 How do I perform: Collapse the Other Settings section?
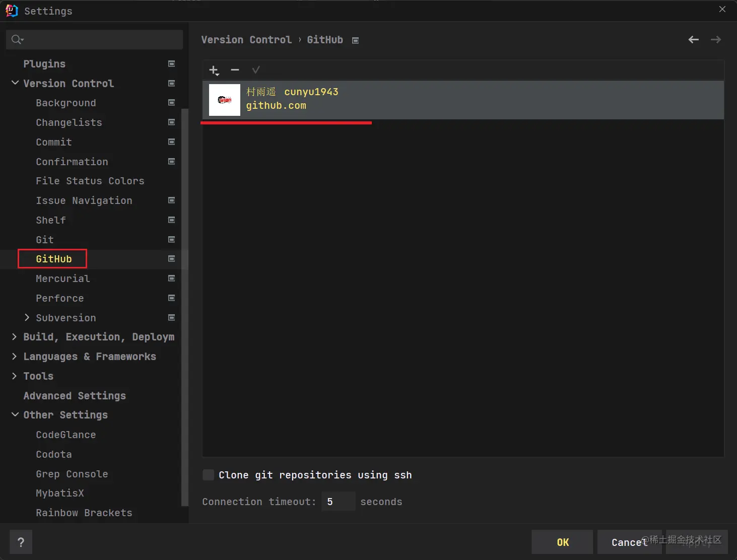click(x=15, y=415)
